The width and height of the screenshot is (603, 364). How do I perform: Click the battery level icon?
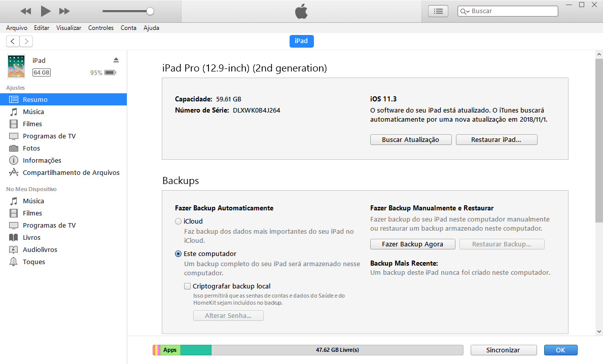point(111,72)
